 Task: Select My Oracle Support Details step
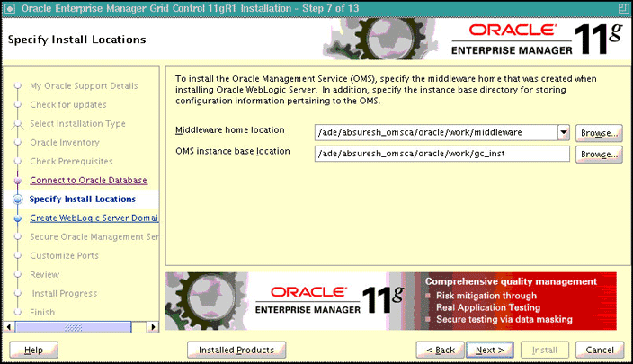84,85
